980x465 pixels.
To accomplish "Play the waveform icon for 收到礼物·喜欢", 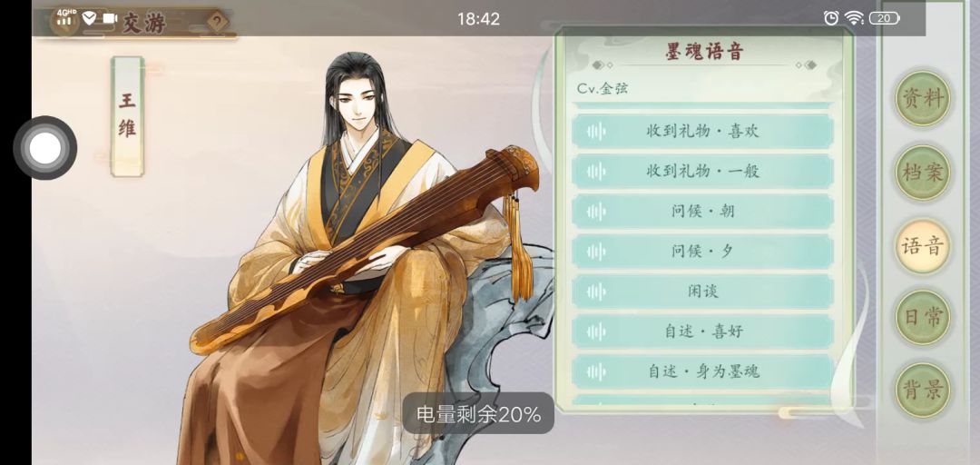I will coord(596,132).
